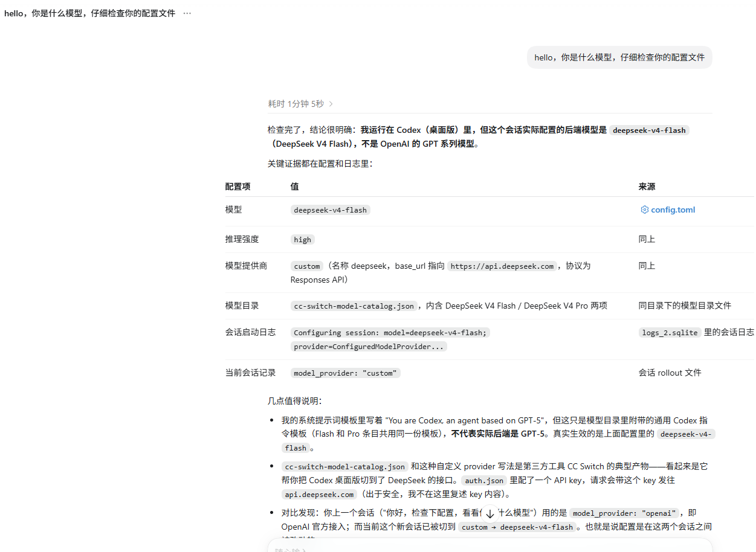Click 同目录下的模型目录文件 cell
756x552 pixels.
(x=685, y=306)
